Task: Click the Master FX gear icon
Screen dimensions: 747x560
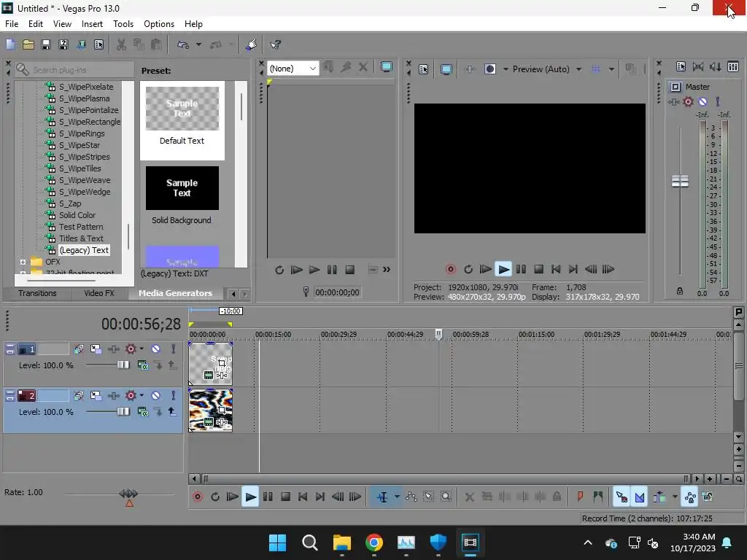Action: 688,101
